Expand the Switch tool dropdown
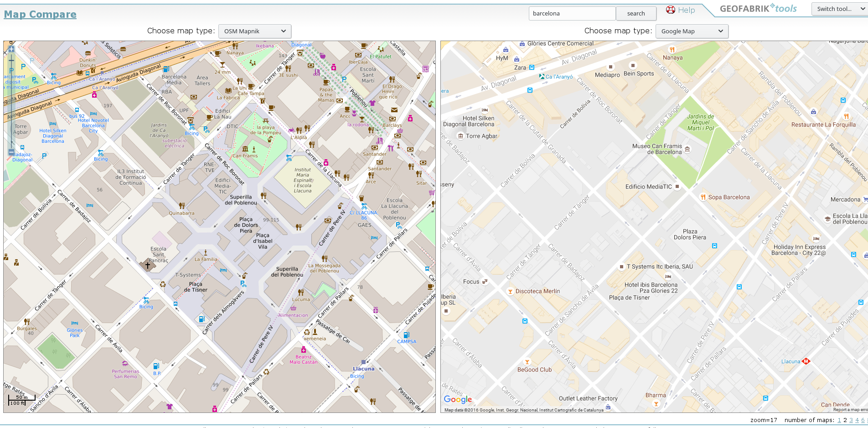Viewport: 868px width, 428px height. (839, 9)
